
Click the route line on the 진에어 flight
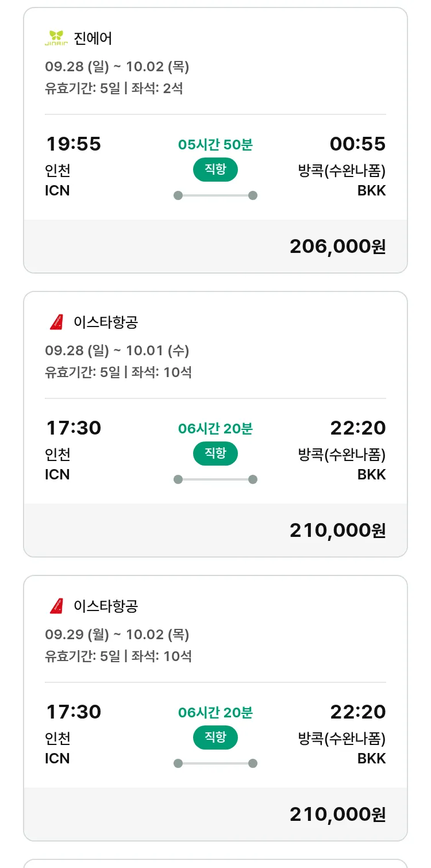[215, 195]
